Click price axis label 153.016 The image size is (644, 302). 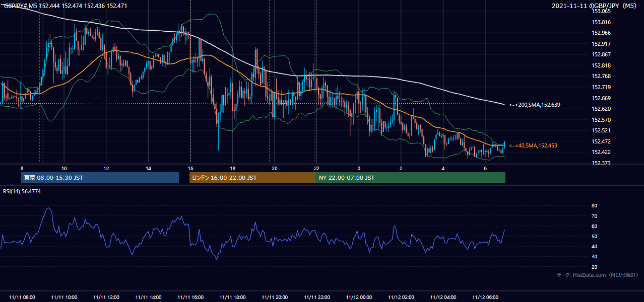point(601,22)
